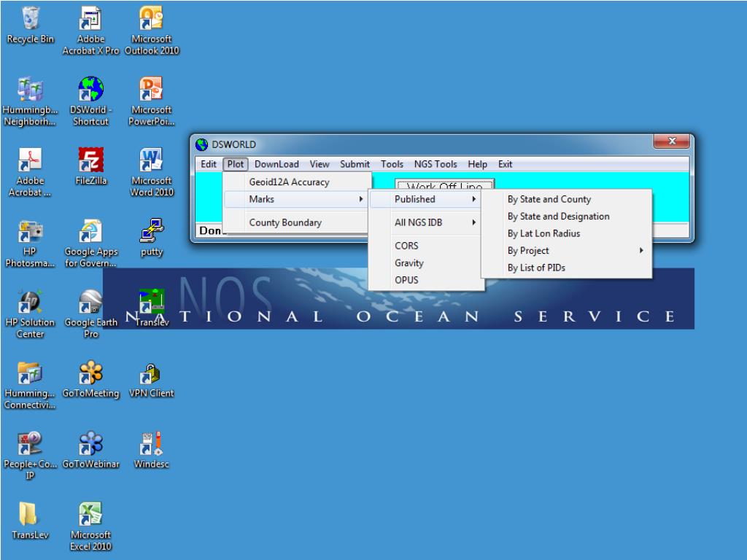Open Google Apps for Government shortcut
Viewport: 747px width, 560px height.
[x=90, y=243]
